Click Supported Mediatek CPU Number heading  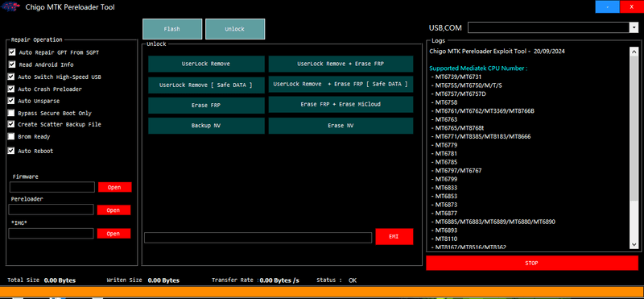pyautogui.click(x=478, y=68)
